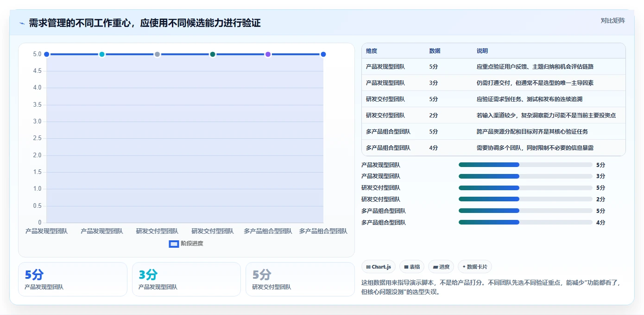644x315 pixels.
Task: Click the 说明 column header
Action: tap(482, 51)
